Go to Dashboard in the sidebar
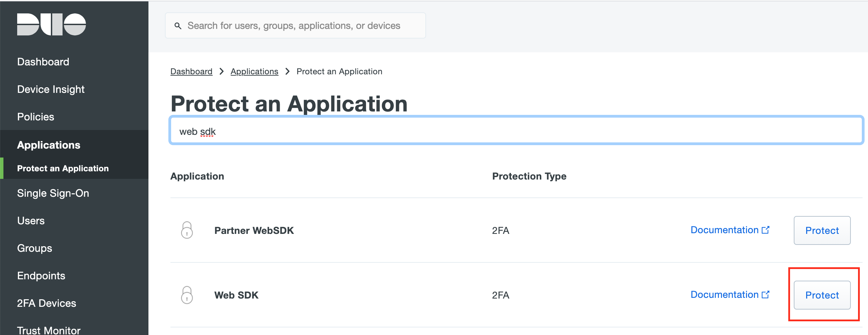The height and width of the screenshot is (335, 868). coord(43,62)
